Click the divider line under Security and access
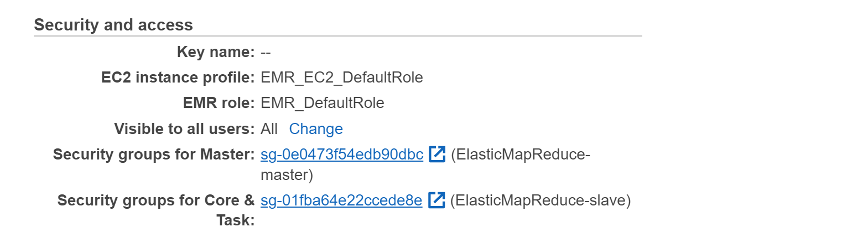Image resolution: width=868 pixels, height=242 pixels. click(337, 37)
